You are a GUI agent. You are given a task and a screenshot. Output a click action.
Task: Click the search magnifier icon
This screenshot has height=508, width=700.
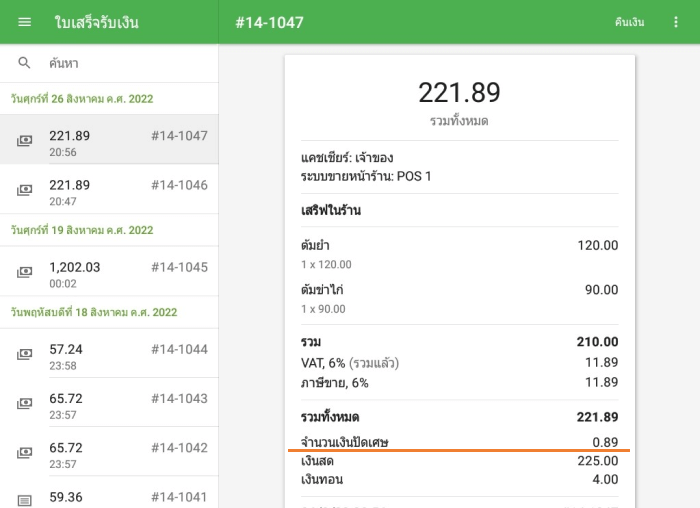[25, 63]
